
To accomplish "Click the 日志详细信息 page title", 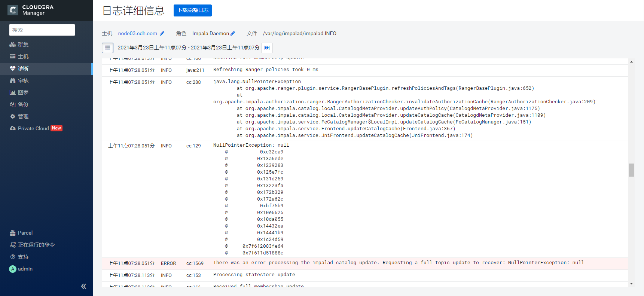I will 134,10.
